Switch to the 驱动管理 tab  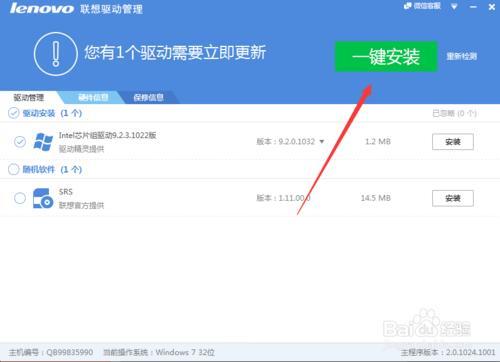click(x=29, y=98)
